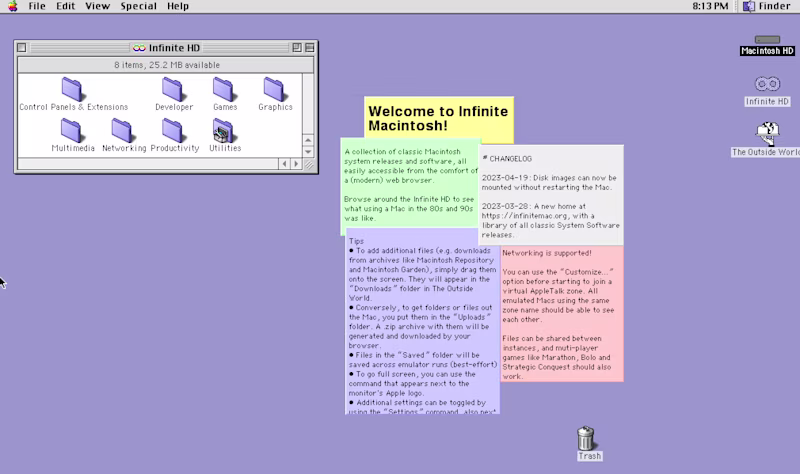The height and width of the screenshot is (474, 800).
Task: Zoom the Infinite HD window
Action: pyautogui.click(x=297, y=47)
